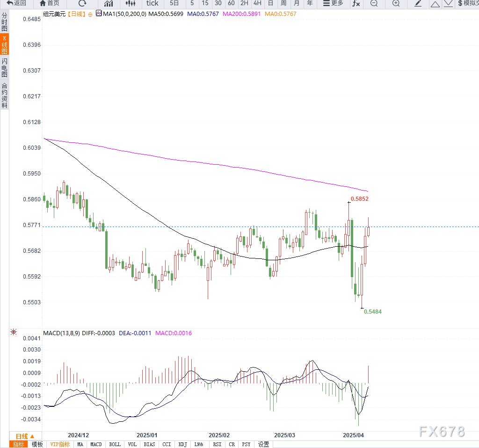Select the 4H timeframe

(x=258, y=3)
